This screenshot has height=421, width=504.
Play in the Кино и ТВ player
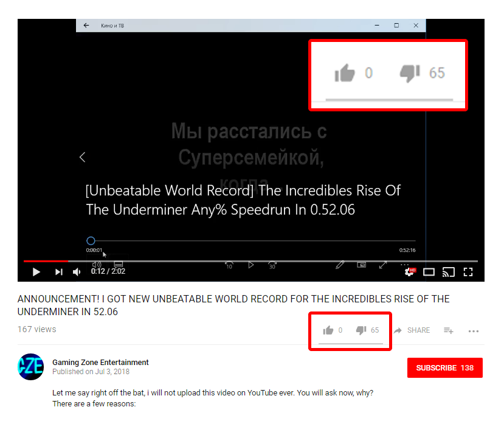251,265
